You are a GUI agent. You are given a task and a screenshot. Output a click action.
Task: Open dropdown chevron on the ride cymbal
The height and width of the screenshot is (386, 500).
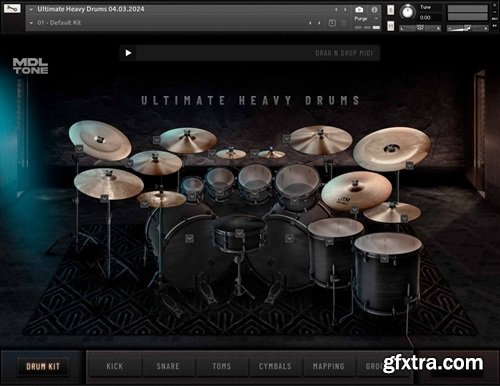coord(354,210)
